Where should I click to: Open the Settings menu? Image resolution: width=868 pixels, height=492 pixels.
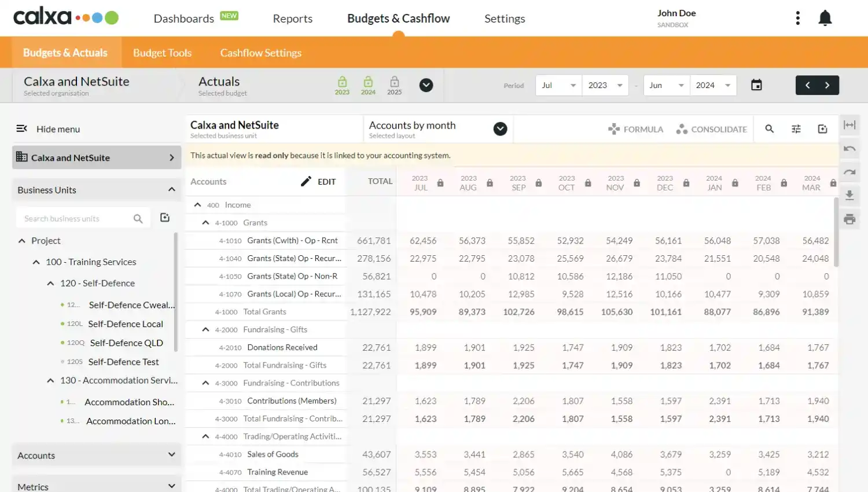(505, 19)
